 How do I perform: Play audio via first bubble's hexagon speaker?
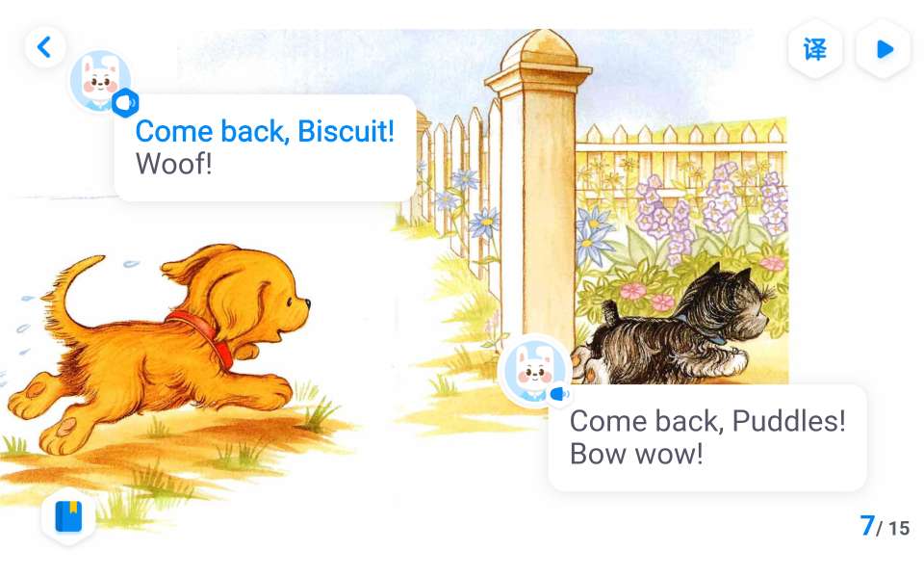[125, 103]
